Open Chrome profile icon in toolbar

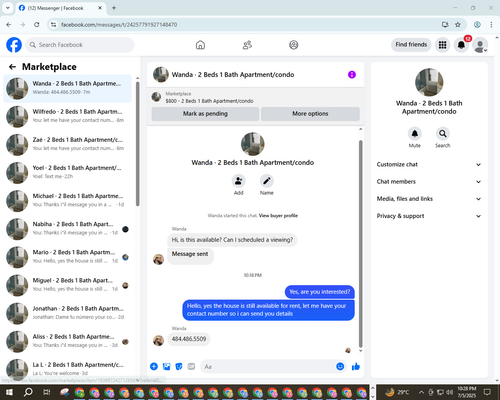pos(477,24)
